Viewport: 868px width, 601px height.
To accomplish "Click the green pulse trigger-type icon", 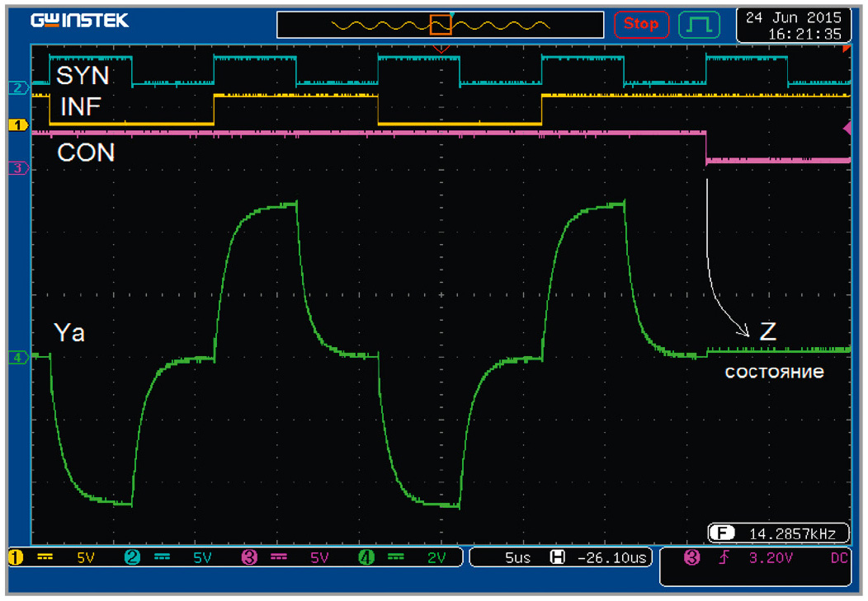I will 699,25.
